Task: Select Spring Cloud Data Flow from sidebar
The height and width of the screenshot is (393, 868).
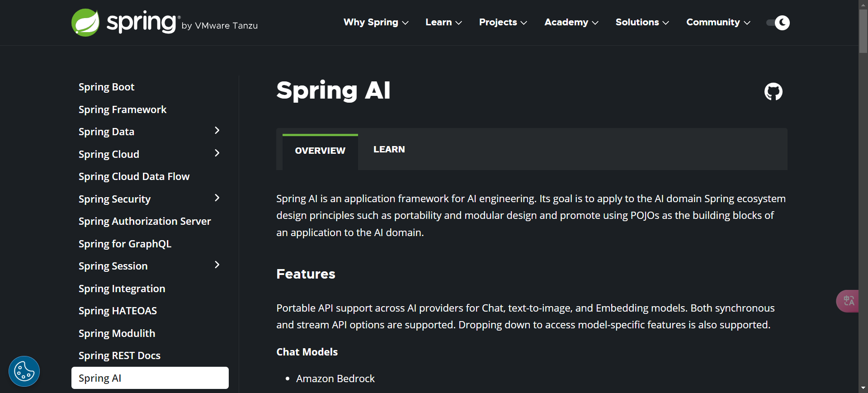Action: (134, 176)
